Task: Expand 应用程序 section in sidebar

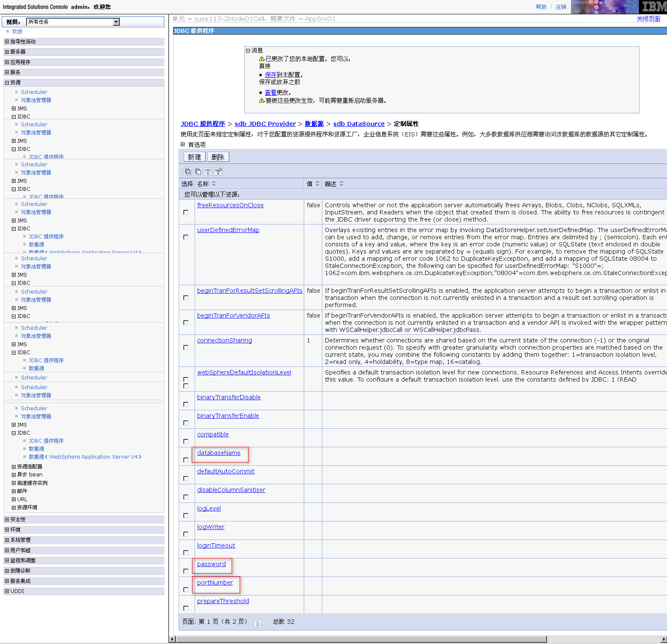Action: 7,62
